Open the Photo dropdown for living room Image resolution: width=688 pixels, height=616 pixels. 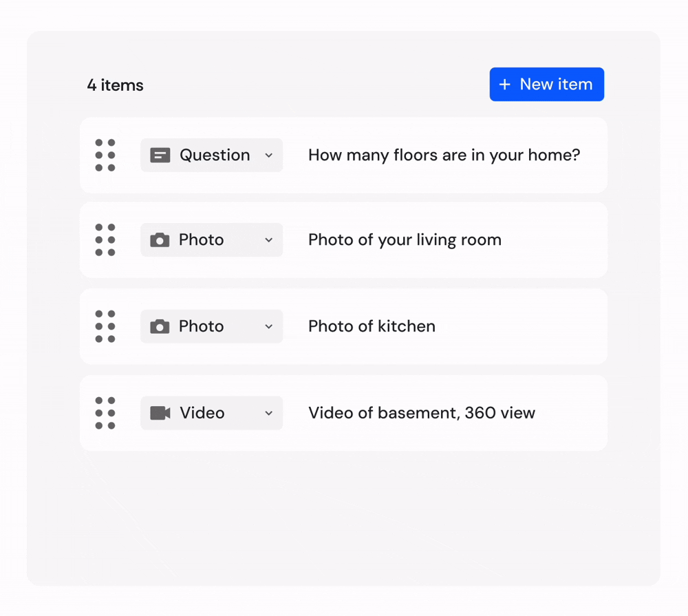(211, 240)
